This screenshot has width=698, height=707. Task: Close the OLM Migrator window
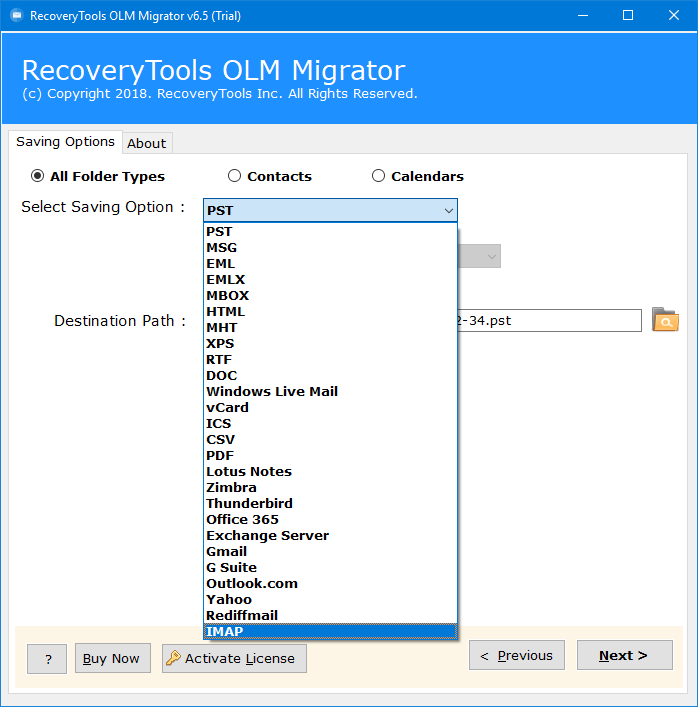tap(674, 16)
